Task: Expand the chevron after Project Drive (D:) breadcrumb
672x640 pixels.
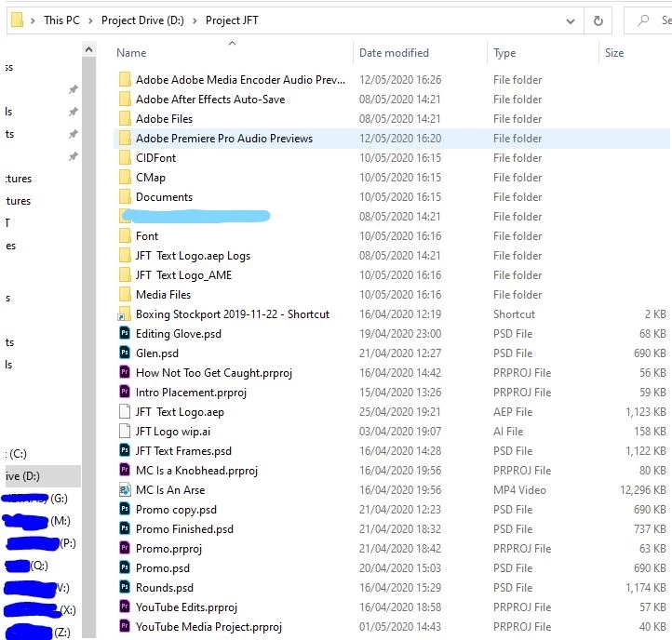Action: (x=195, y=20)
